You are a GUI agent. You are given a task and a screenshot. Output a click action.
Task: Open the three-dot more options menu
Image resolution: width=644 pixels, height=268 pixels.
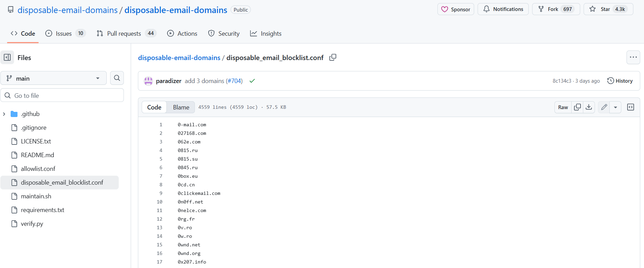click(633, 57)
